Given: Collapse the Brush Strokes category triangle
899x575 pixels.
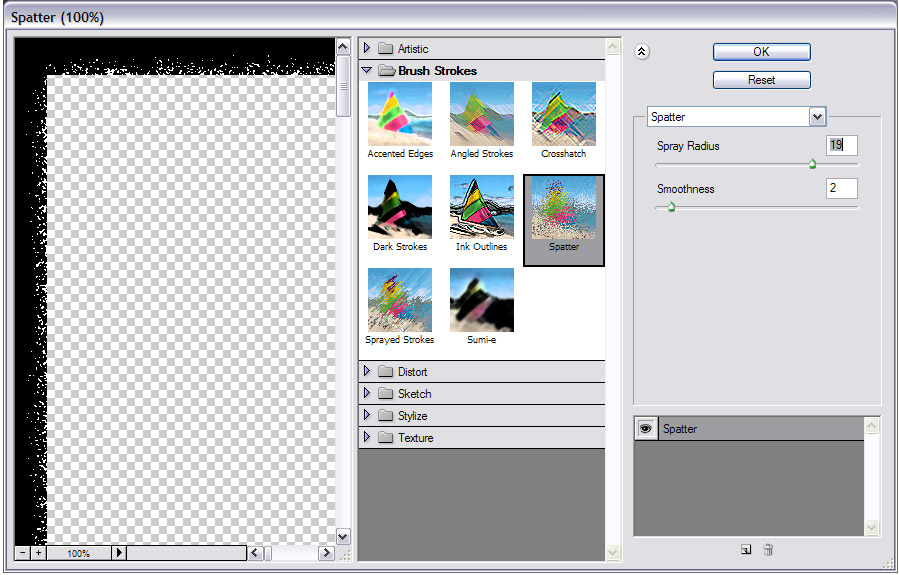Looking at the screenshot, I should click(367, 71).
